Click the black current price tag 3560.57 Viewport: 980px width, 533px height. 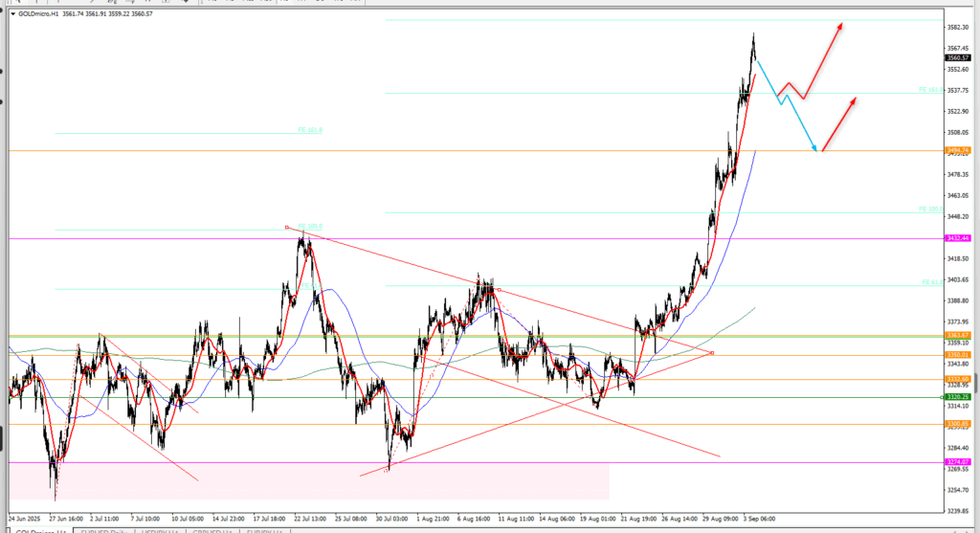coord(958,57)
